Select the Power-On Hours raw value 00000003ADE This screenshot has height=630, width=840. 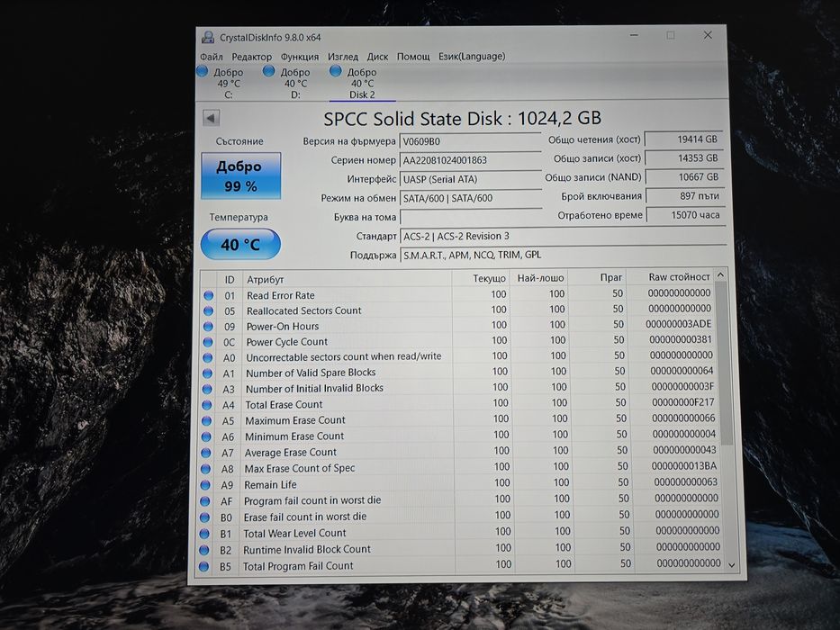[678, 324]
